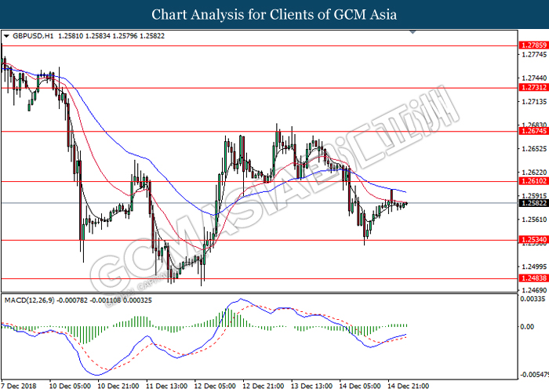
Task: Click the 1.27440 price scale value
Action: pyautogui.click(x=534, y=78)
